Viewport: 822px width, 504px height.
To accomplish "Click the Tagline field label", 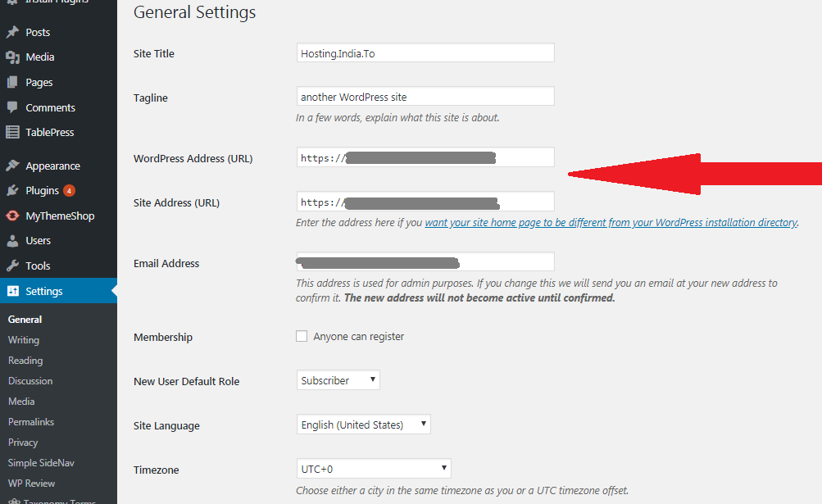I will tap(151, 98).
